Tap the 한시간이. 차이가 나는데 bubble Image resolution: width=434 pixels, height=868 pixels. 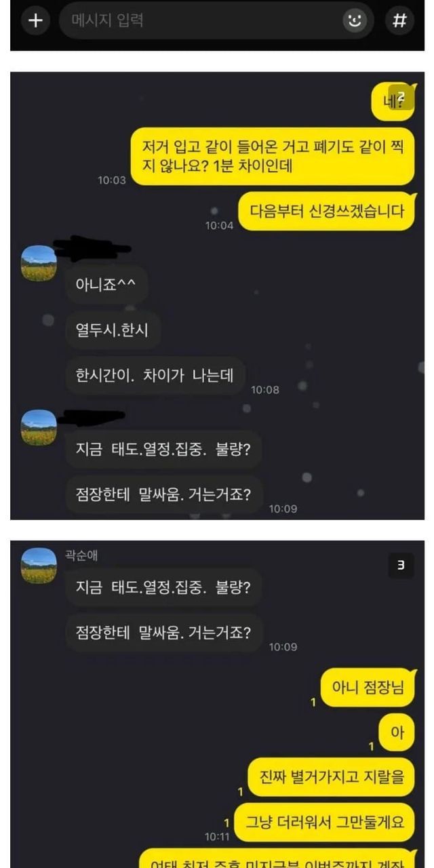tap(155, 375)
